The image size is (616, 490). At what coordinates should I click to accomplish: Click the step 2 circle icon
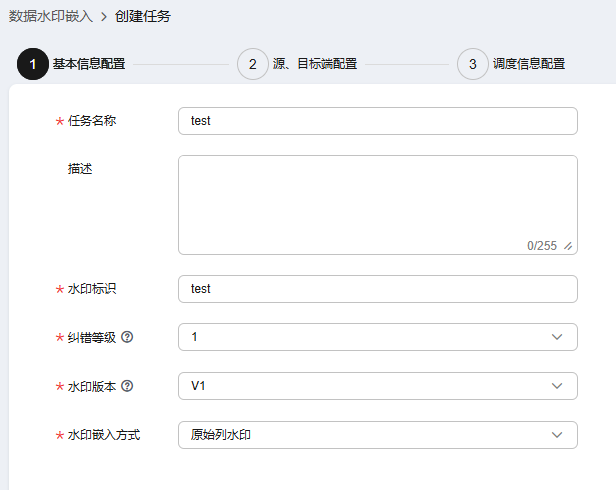click(x=253, y=64)
